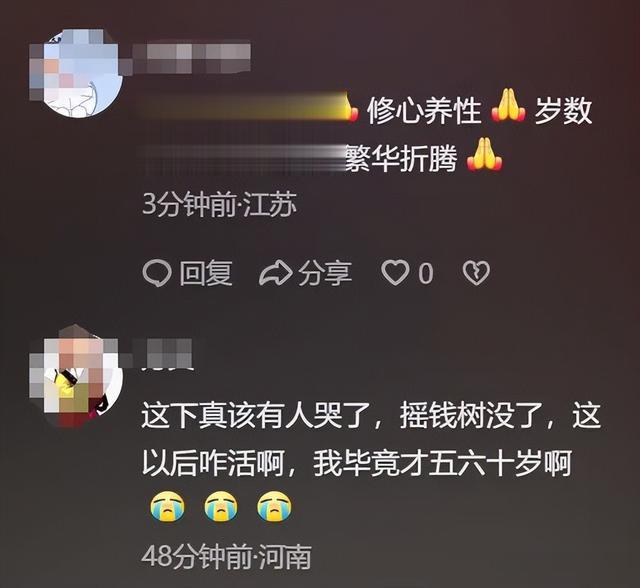Click the 48分钟前·河南 timestamp

(x=227, y=556)
